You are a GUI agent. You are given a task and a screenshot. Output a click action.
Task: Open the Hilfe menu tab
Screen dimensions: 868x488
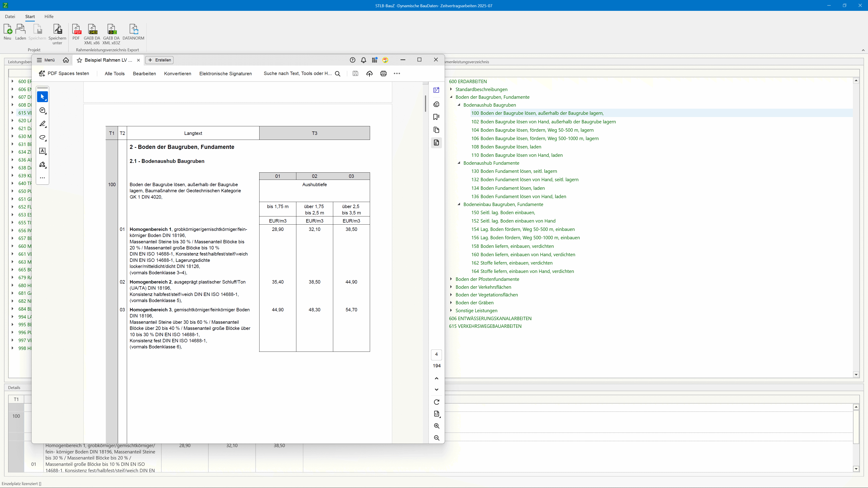pyautogui.click(x=49, y=16)
